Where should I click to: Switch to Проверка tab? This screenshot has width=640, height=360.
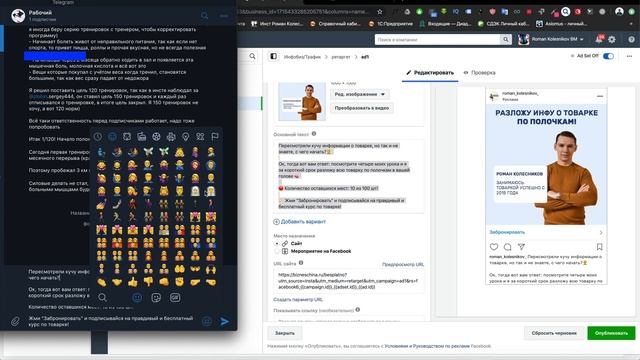tap(480, 73)
